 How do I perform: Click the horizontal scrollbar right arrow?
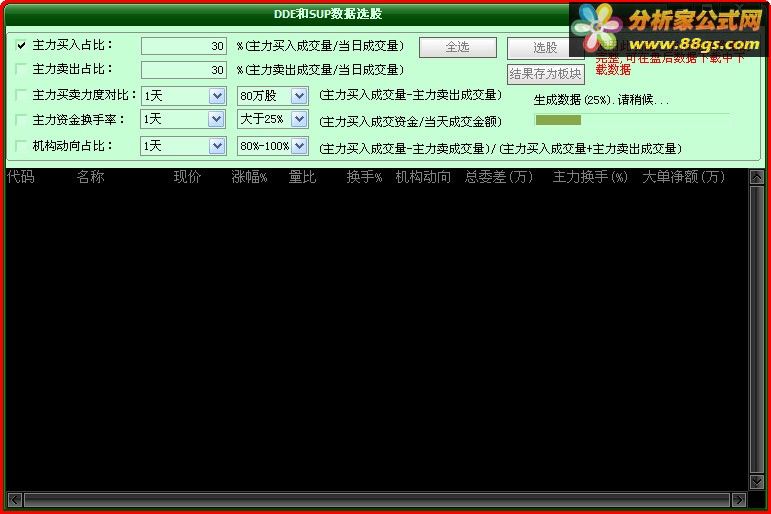[739, 500]
